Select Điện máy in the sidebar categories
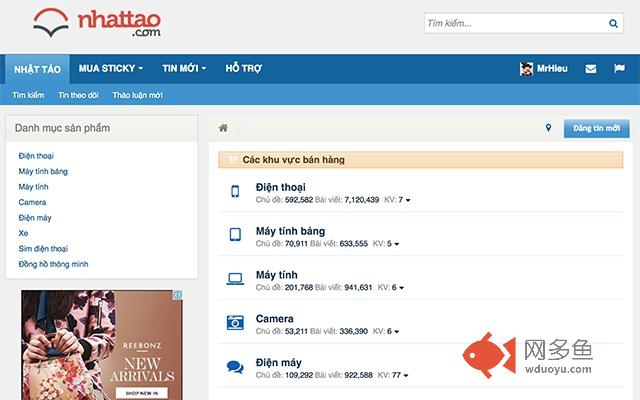Screen dimensions: 640x400 [35, 218]
